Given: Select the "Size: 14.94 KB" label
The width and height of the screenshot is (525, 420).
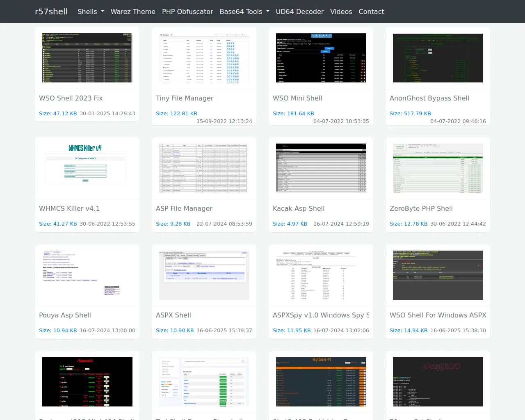Looking at the screenshot, I should point(409,331).
